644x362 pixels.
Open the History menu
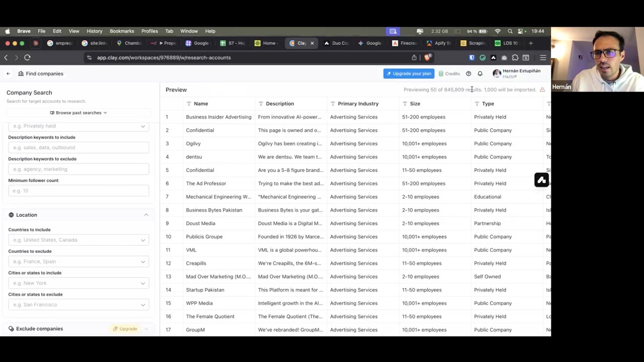(94, 31)
